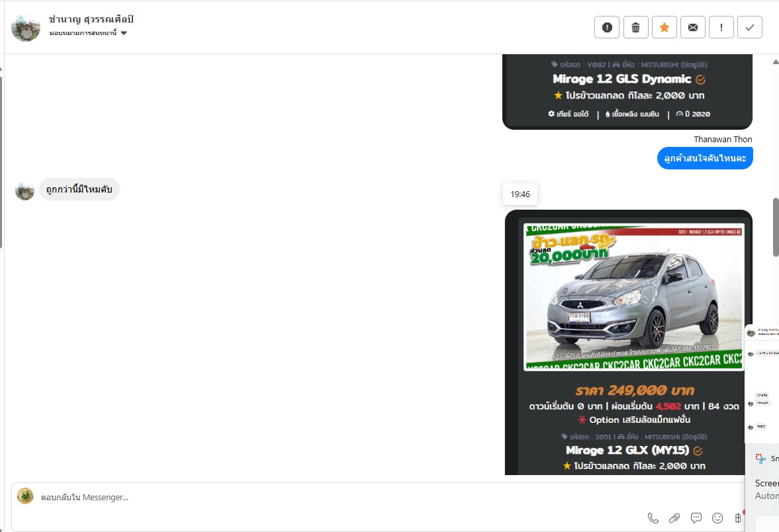Focus the reply in Messenger input field
Screen dimensions: 779x532
coord(331,498)
